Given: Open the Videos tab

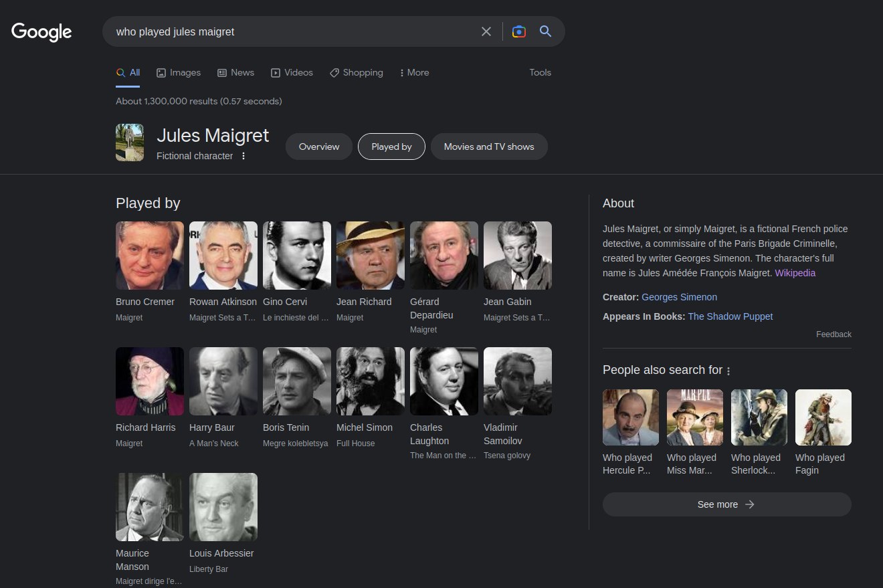Looking at the screenshot, I should coord(292,72).
